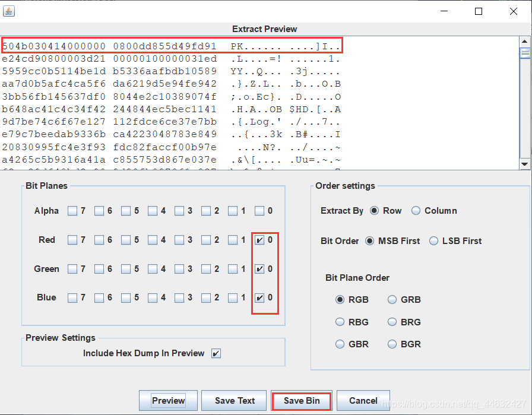This screenshot has width=532, height=415.
Task: Click hex line starting e79c7beedab9336b
Action: click(x=172, y=134)
